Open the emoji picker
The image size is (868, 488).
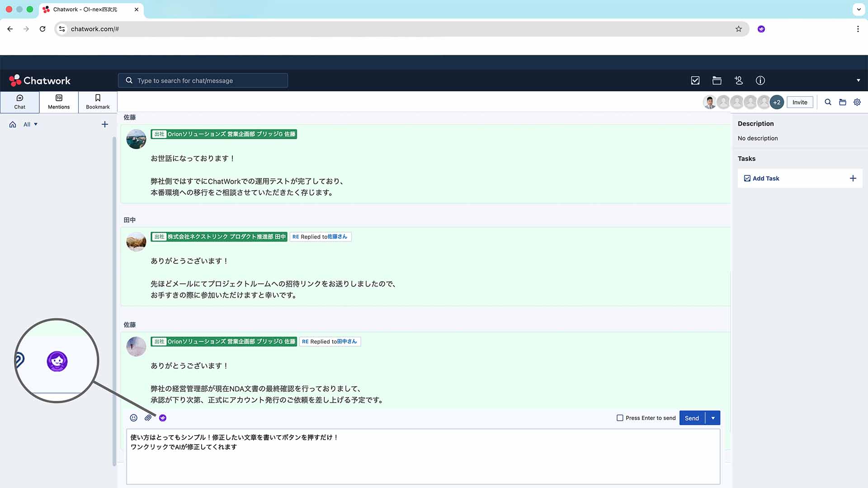click(133, 418)
